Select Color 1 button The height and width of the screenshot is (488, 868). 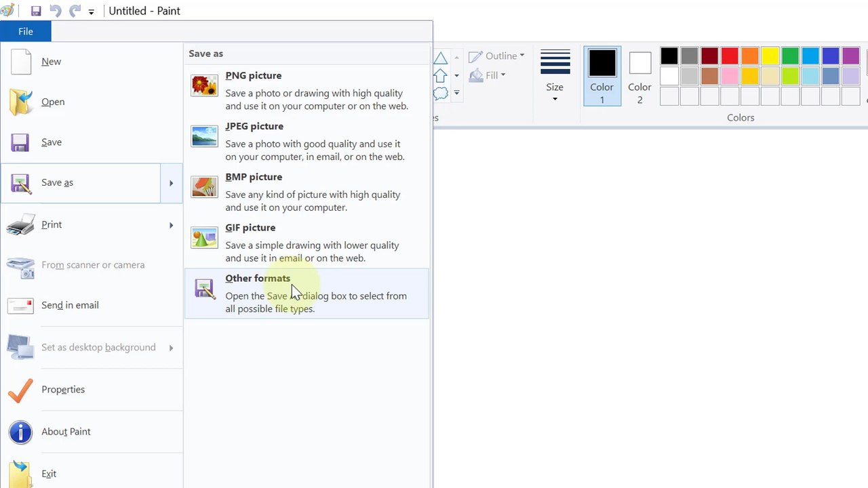pos(602,76)
